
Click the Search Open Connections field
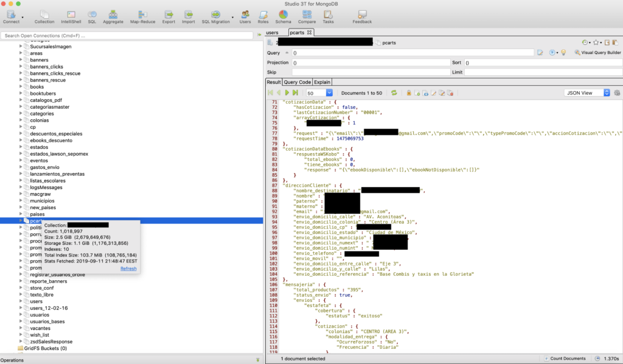pos(127,35)
